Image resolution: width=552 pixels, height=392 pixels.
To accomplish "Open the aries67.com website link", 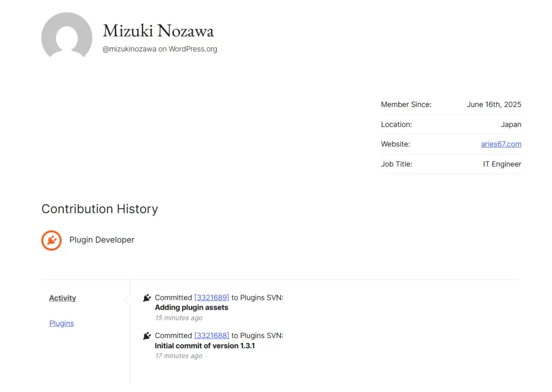I will [501, 144].
